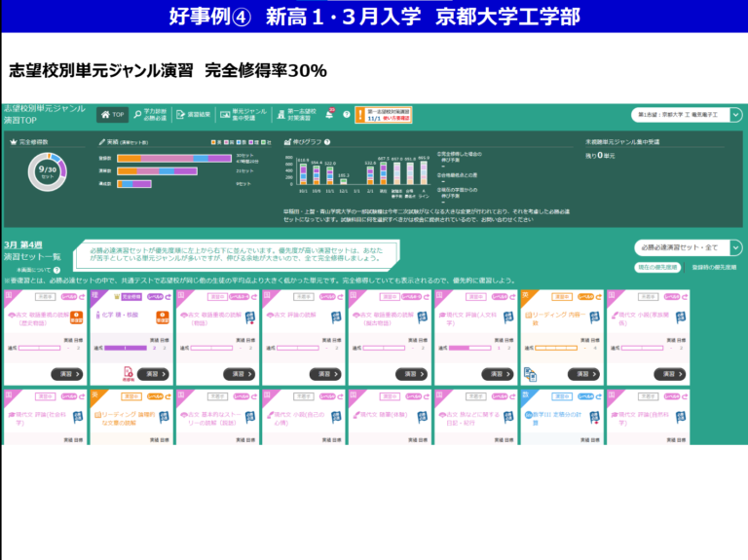Open 現代文 随筆(体験) card title
Viewport: 748px width, 560px height.
click(380, 415)
